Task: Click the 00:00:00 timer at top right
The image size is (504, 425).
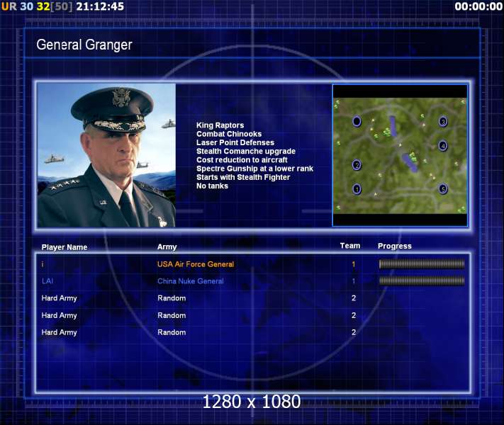Action: 478,6
